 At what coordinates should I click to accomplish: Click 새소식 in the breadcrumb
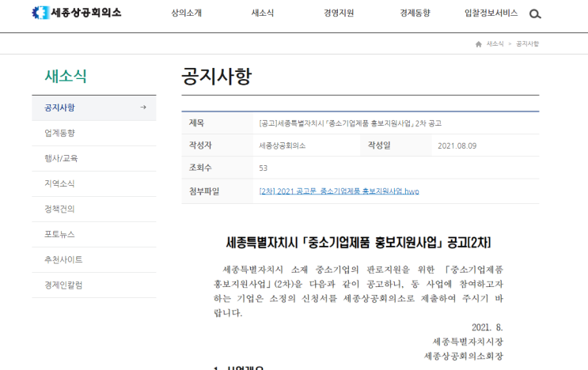[x=495, y=43]
